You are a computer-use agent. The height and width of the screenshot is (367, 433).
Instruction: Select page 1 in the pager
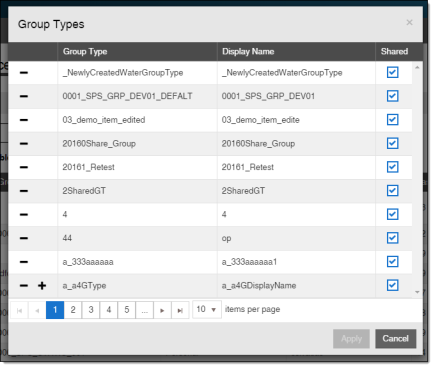pyautogui.click(x=55, y=310)
